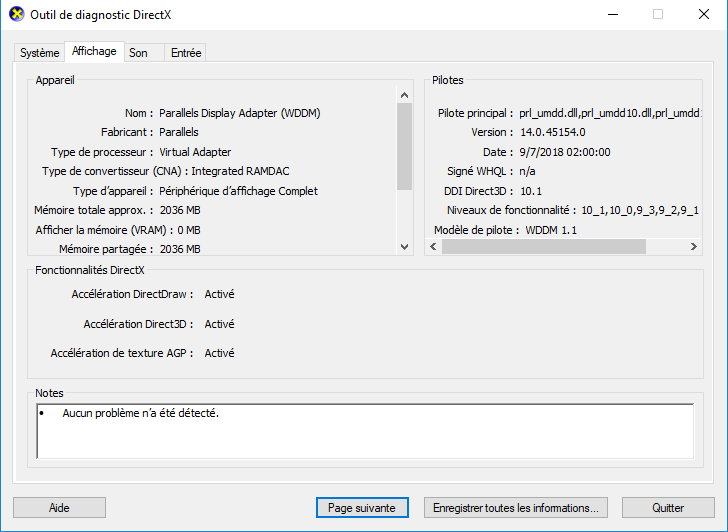Click the 'Parallels Display Adapter (WDDM)' name
Image resolution: width=728 pixels, height=532 pixels.
click(x=240, y=113)
